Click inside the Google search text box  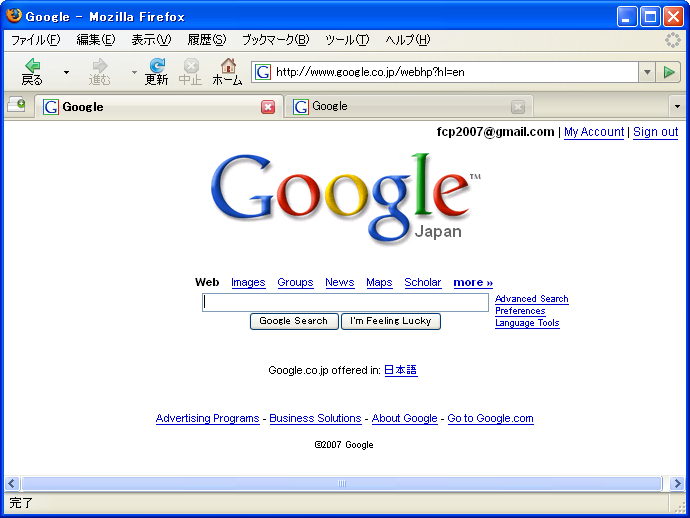pyautogui.click(x=345, y=302)
